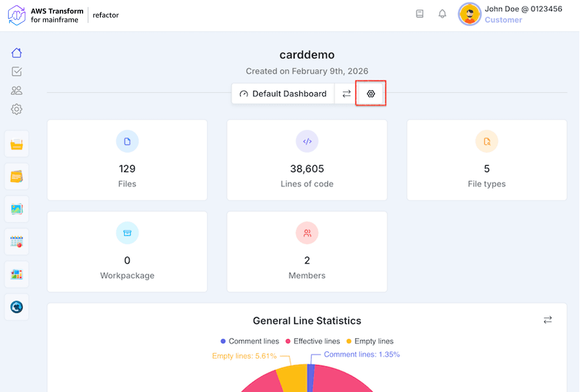This screenshot has width=583, height=392.
Task: Open the picture gallery tool icon
Action: point(17,209)
